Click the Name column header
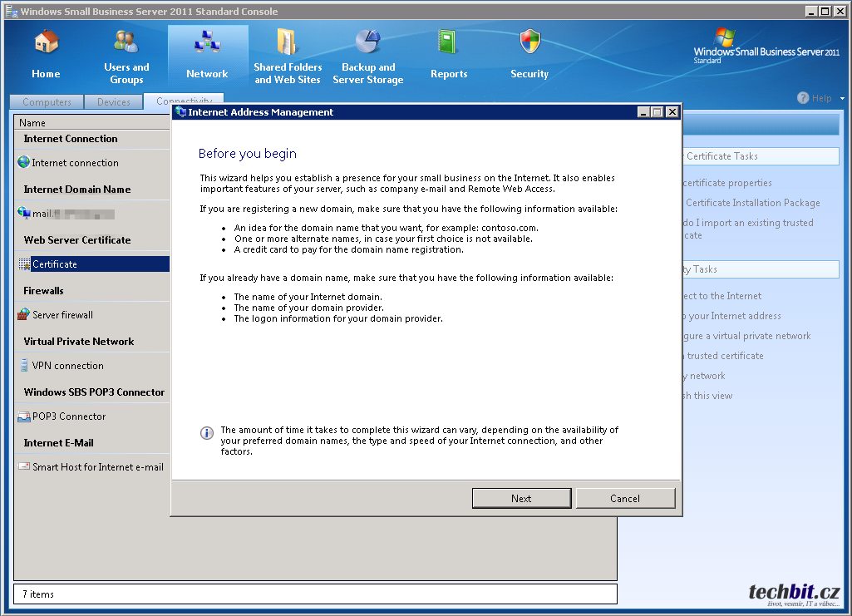The image size is (852, 616). coord(32,123)
